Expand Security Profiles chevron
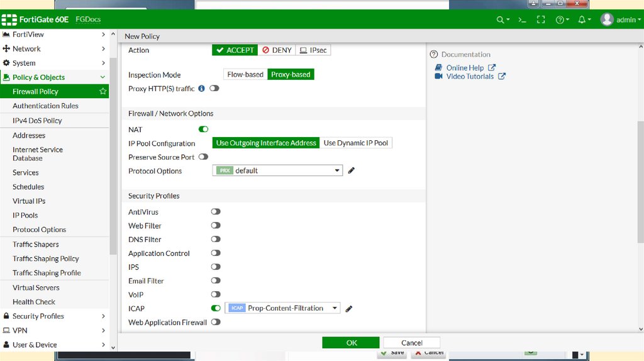The height and width of the screenshot is (361, 644). click(103, 316)
